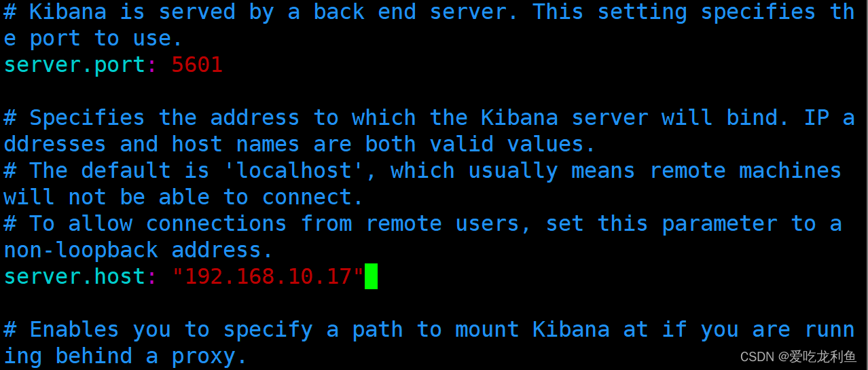Click the words "remote machines" in the comment

(746, 170)
